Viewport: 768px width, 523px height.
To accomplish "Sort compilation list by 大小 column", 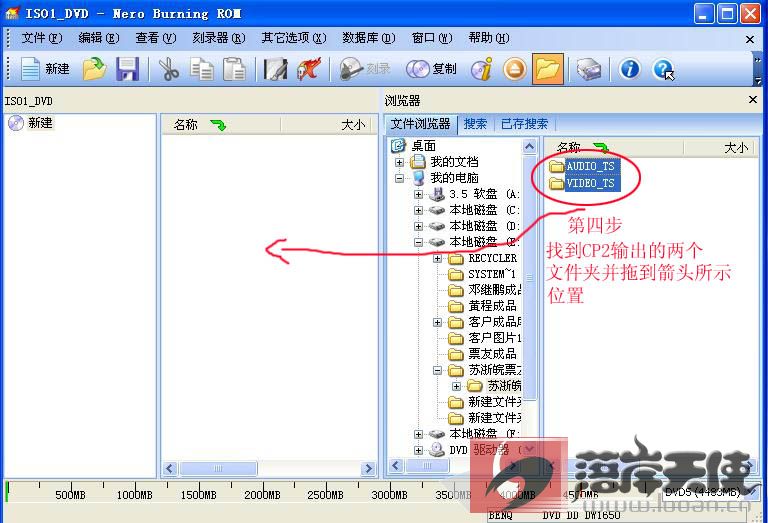I will click(x=327, y=125).
